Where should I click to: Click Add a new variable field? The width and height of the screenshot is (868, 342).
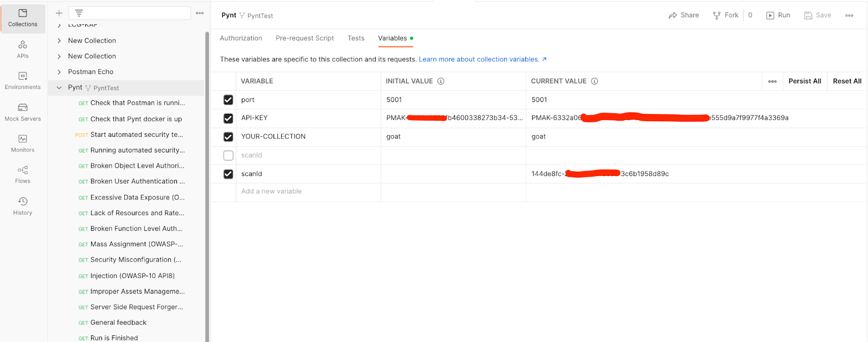[309, 192]
